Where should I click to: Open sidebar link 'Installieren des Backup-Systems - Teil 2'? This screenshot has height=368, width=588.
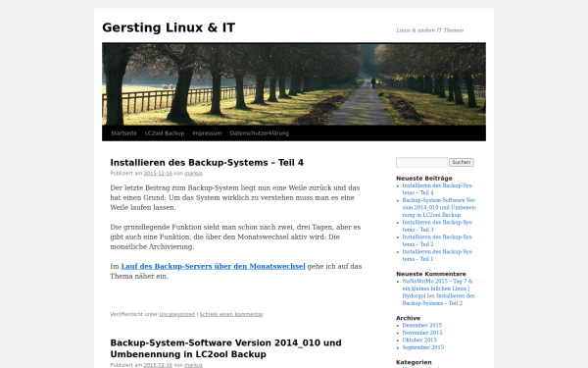[x=438, y=240]
